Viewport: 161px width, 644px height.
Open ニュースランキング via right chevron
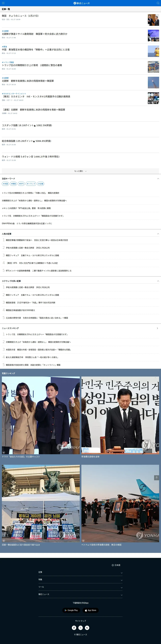coord(157,328)
